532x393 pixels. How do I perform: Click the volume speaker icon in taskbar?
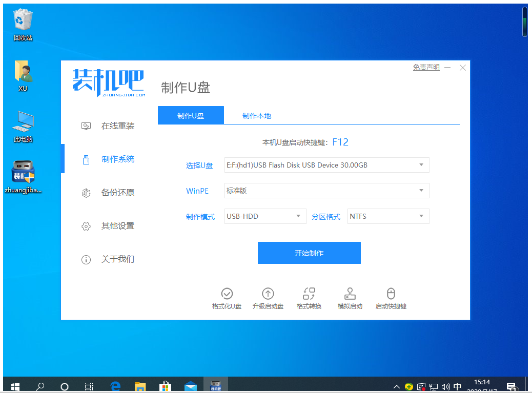[445, 386]
